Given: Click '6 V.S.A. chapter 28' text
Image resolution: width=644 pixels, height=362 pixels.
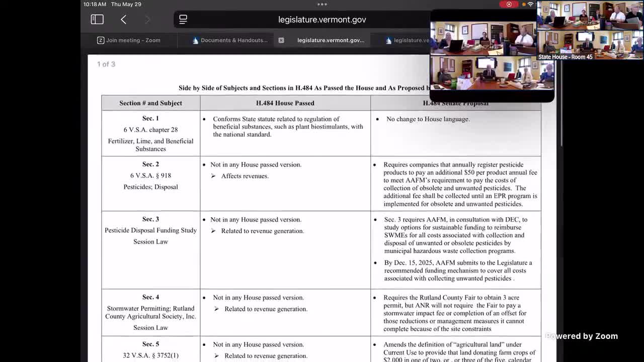Looking at the screenshot, I should point(150,130).
